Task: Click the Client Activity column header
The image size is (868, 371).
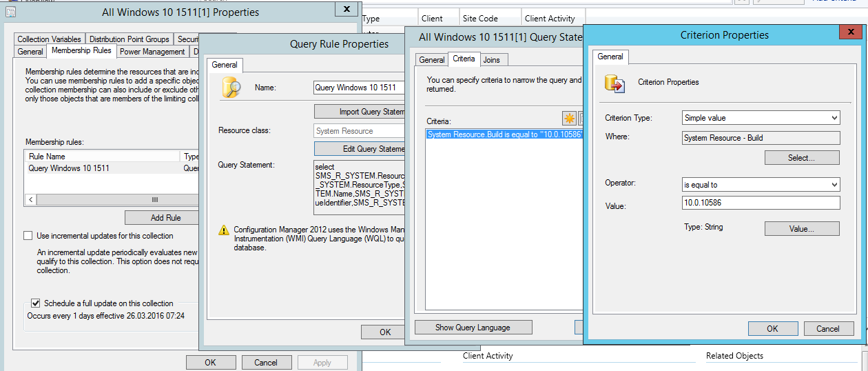Action: coord(552,19)
